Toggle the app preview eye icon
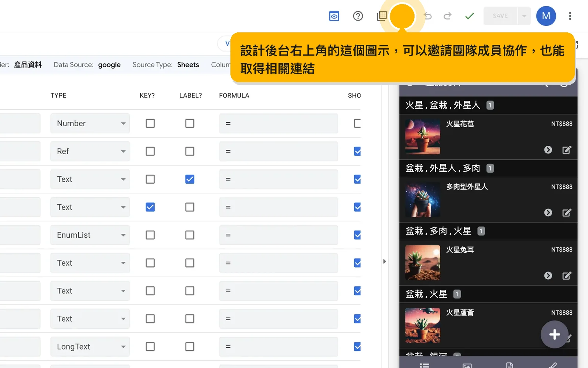The image size is (588, 368). click(334, 16)
